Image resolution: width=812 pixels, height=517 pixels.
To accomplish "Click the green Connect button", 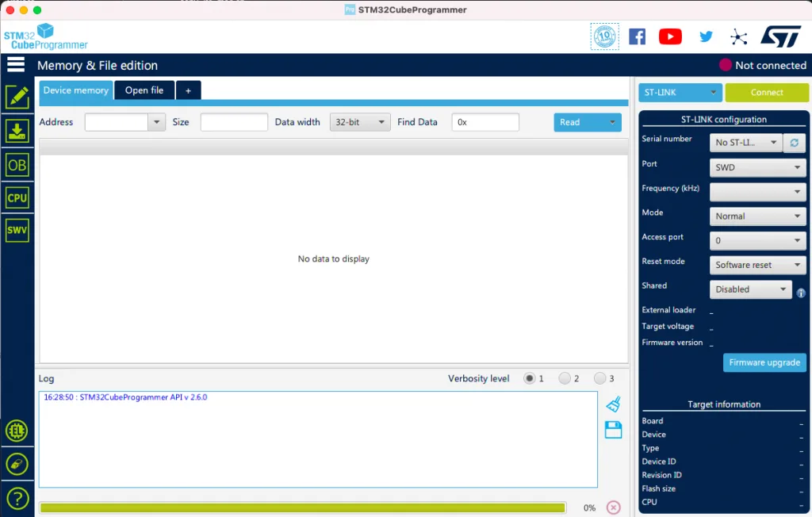I will coord(767,92).
